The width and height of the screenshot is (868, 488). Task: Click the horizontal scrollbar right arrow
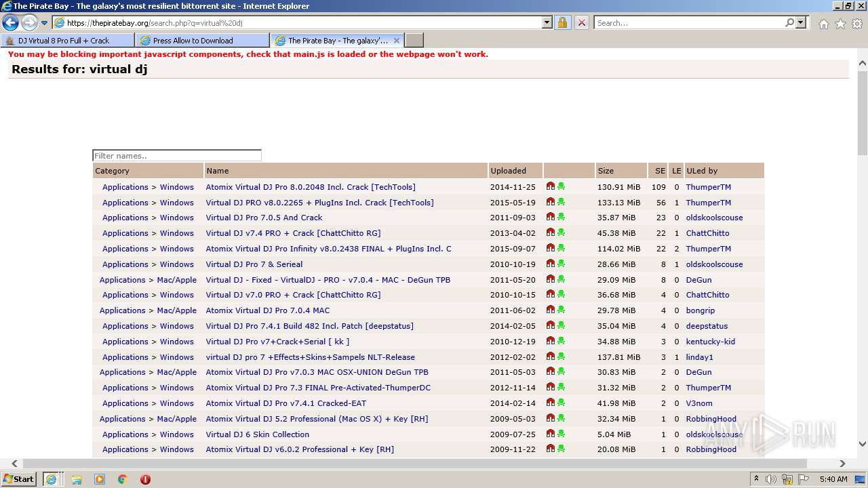coord(842,464)
